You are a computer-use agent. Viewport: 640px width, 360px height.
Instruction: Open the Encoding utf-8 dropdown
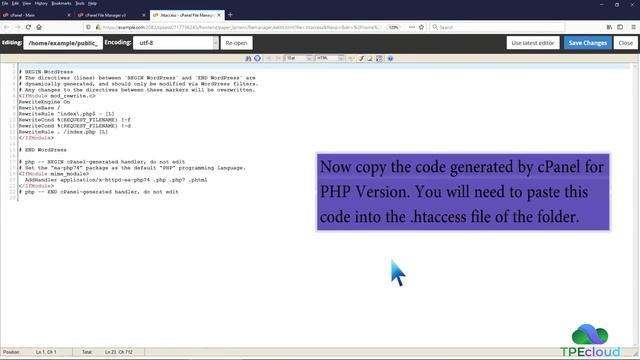tap(176, 43)
